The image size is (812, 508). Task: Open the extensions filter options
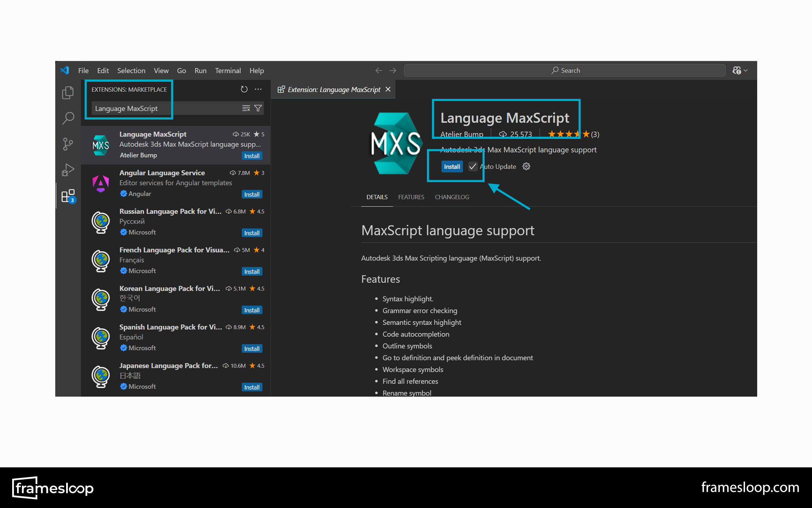(258, 108)
